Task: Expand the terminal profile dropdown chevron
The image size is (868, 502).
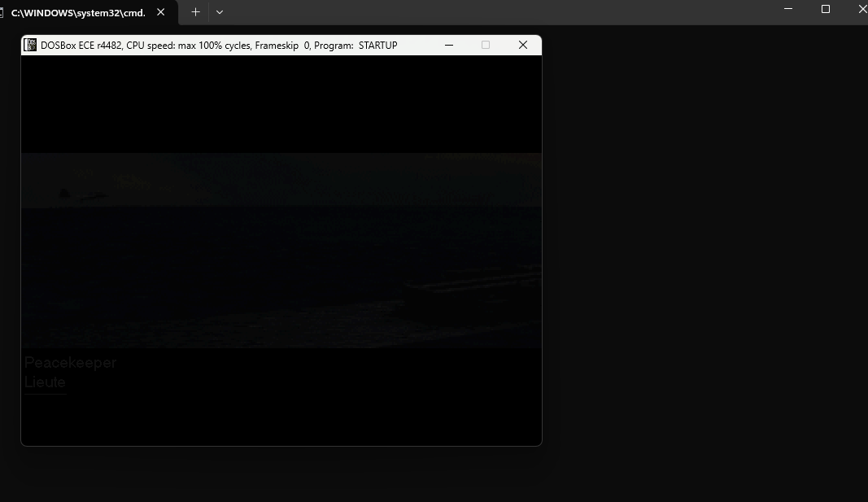Action: pyautogui.click(x=219, y=11)
